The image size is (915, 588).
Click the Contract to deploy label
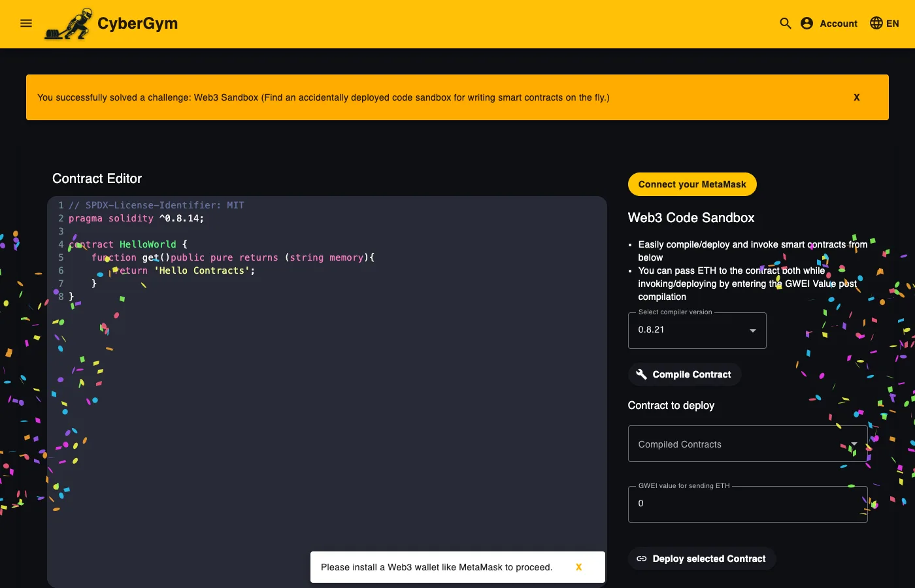click(x=671, y=406)
